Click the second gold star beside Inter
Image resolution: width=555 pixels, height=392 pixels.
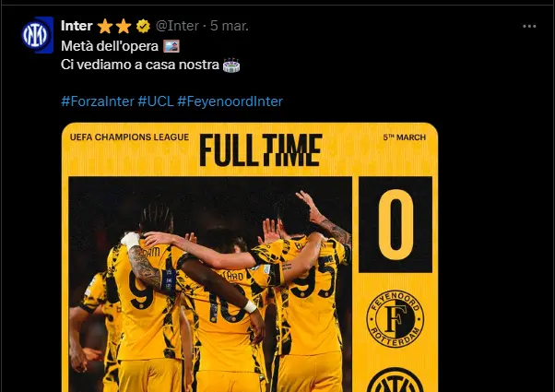124,26
